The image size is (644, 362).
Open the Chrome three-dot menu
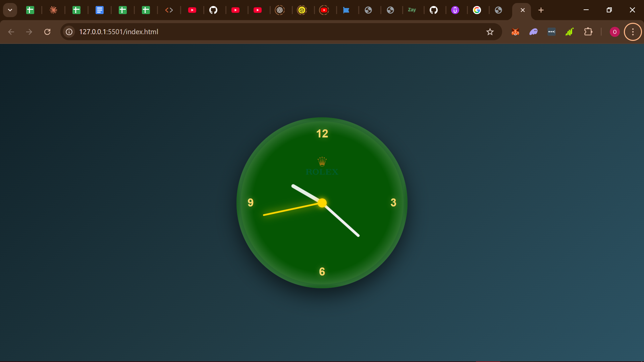pyautogui.click(x=633, y=32)
